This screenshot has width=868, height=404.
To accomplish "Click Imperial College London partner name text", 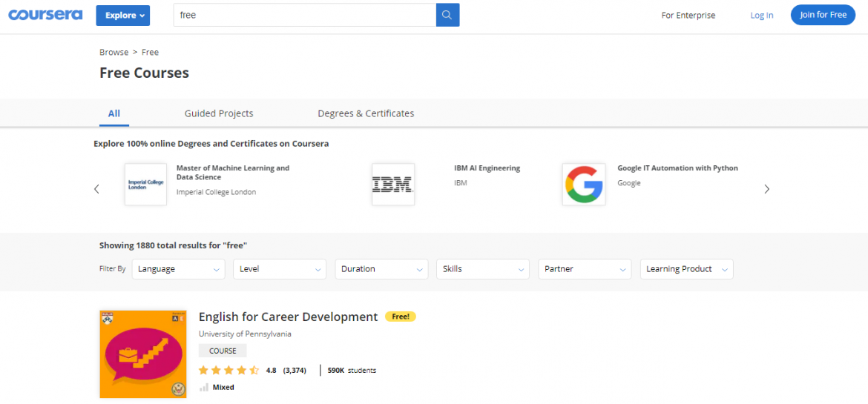I will 217,192.
